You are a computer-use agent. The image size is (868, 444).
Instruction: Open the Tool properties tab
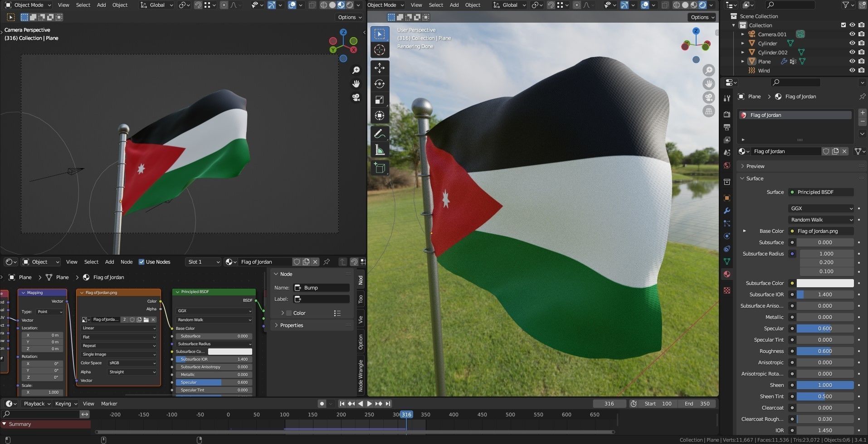[727, 98]
